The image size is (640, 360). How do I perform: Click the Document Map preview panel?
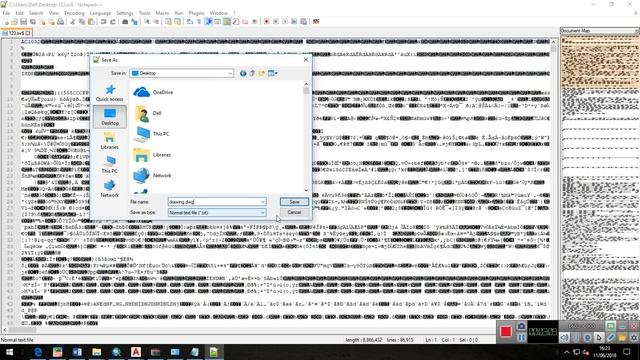599,178
